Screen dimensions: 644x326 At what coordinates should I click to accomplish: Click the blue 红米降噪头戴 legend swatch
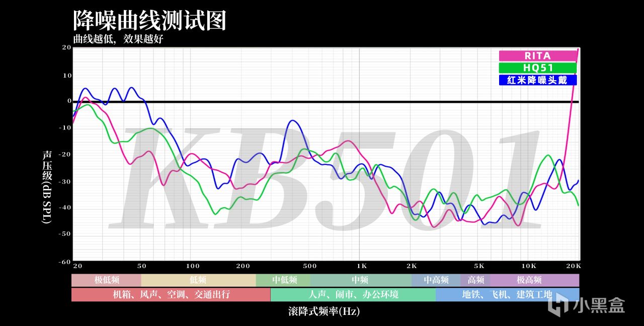[x=538, y=80]
